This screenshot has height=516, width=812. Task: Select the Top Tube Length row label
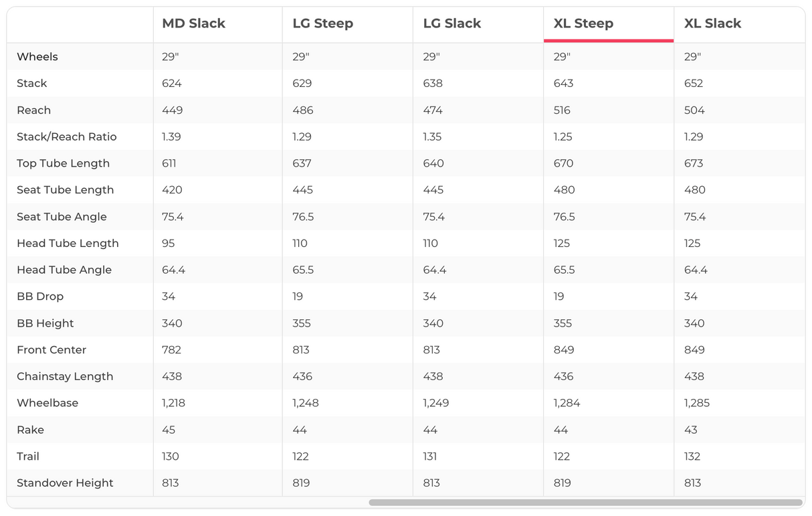coord(63,163)
